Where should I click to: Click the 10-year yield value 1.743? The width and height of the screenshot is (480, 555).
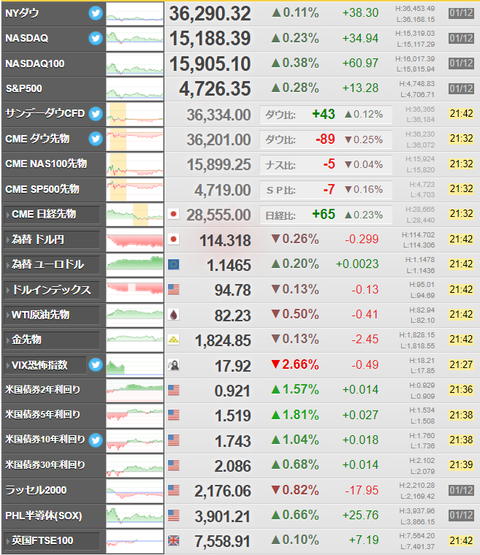pos(233,441)
